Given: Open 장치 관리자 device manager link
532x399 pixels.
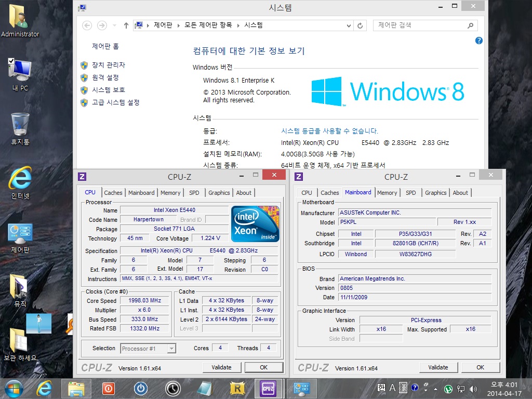Looking at the screenshot, I should pyautogui.click(x=109, y=65).
